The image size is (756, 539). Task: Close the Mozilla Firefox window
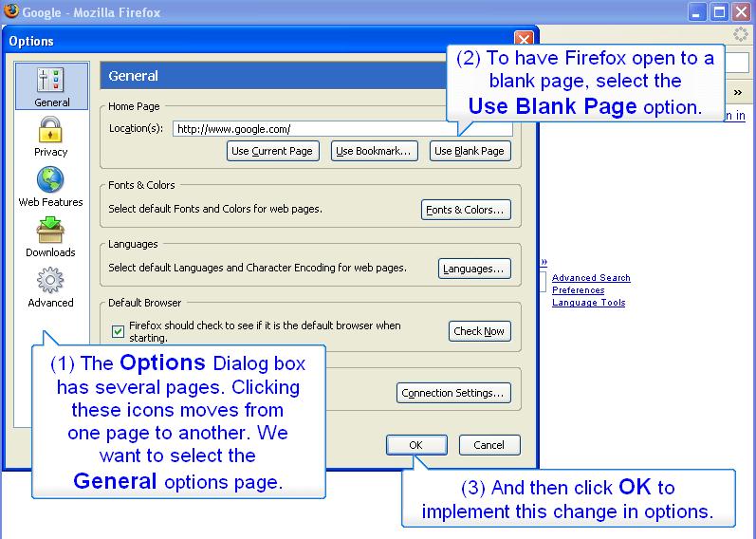[x=742, y=12]
